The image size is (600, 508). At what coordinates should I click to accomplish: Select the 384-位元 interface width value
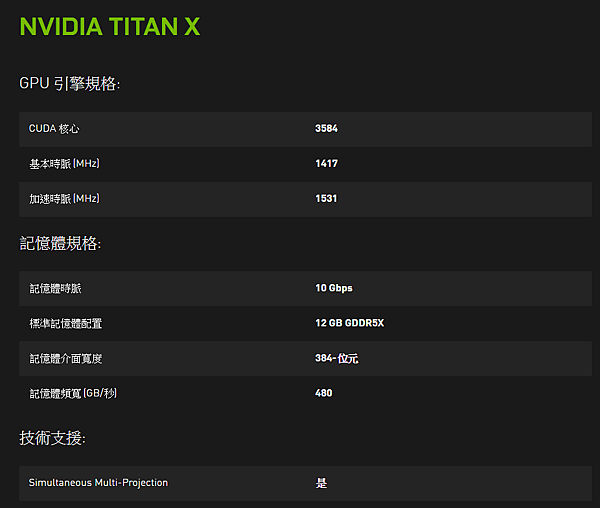(x=337, y=358)
